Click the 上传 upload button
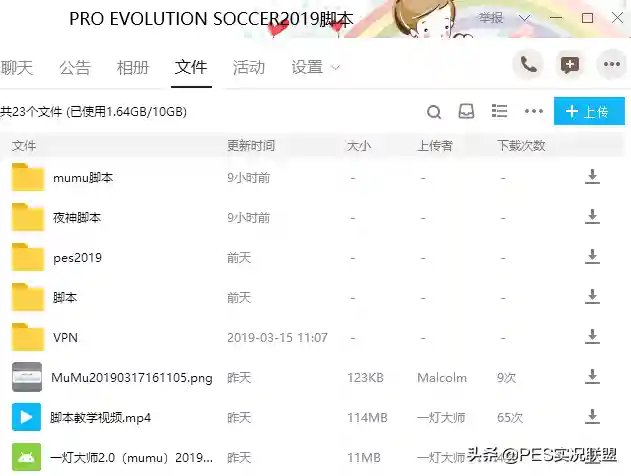The width and height of the screenshot is (631, 476). (x=589, y=111)
